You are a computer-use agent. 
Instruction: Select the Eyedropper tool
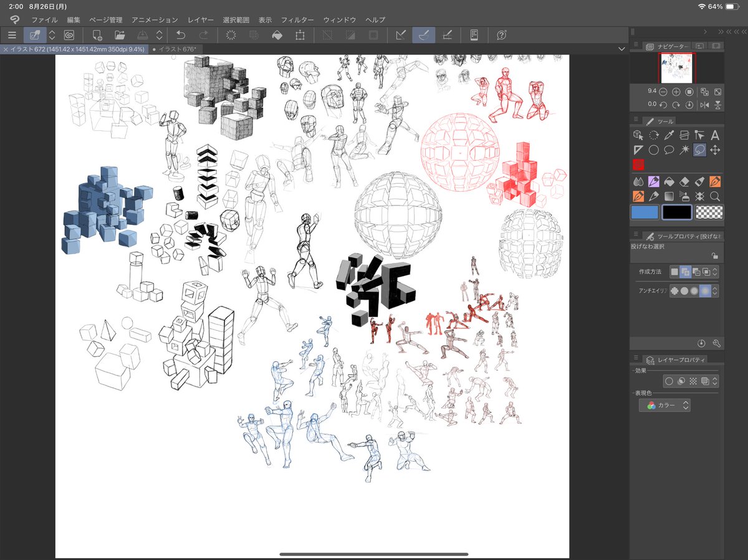click(x=669, y=135)
